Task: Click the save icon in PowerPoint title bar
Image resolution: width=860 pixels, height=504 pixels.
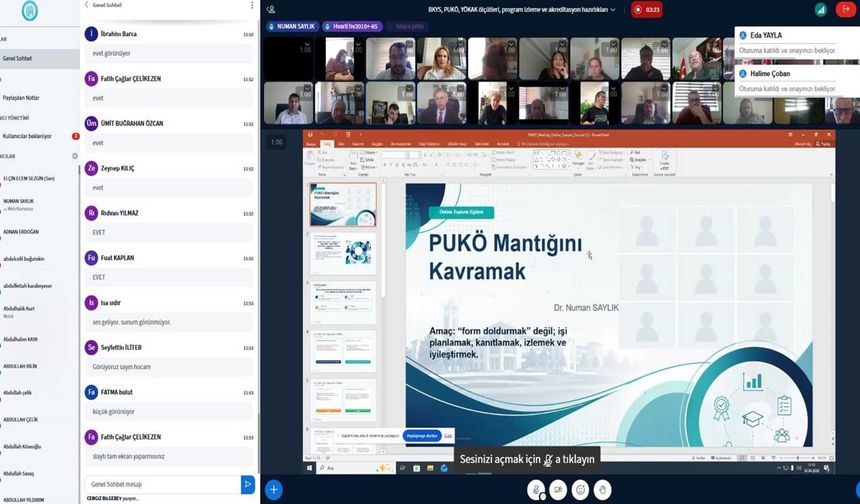Action: [x=310, y=134]
